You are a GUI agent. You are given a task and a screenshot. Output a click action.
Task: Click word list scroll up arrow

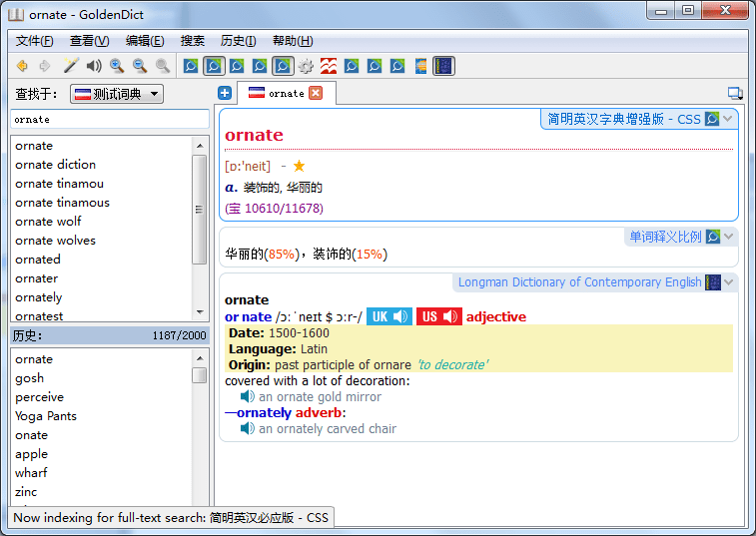(200, 145)
